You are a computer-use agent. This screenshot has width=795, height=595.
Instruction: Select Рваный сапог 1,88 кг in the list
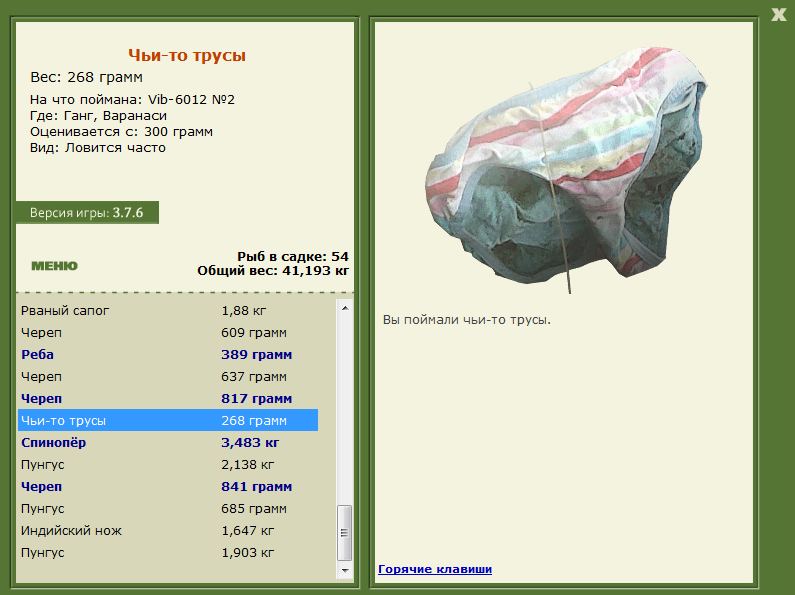click(x=168, y=311)
